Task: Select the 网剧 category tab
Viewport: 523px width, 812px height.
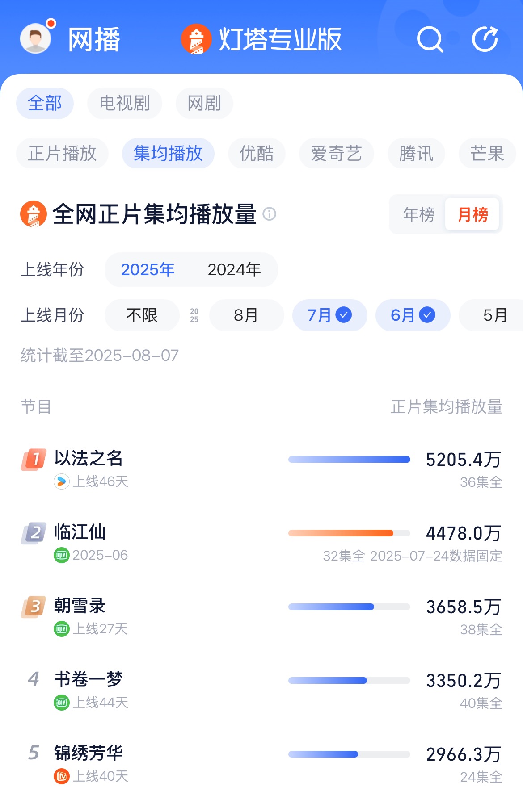Action: [x=204, y=104]
